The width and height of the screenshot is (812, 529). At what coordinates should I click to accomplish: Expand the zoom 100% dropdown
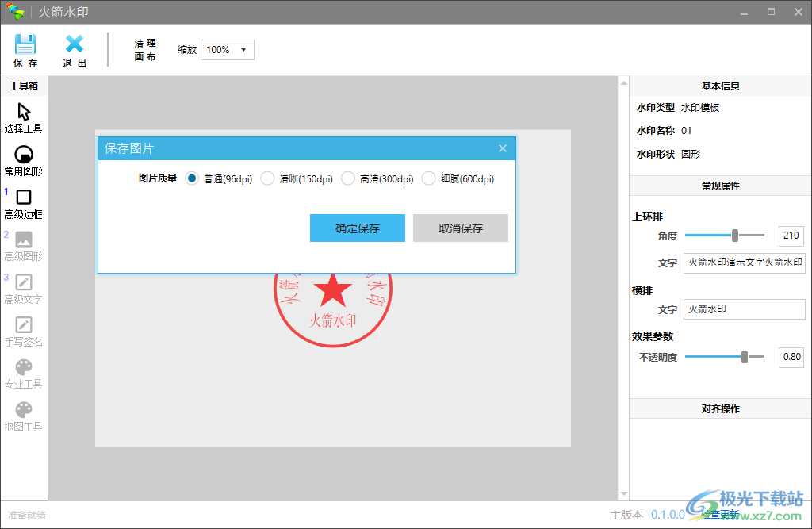point(227,50)
